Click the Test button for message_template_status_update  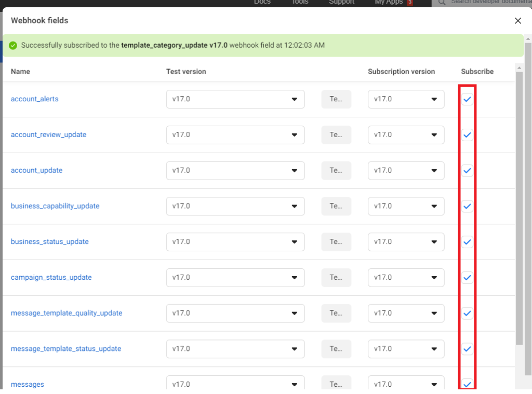click(336, 349)
